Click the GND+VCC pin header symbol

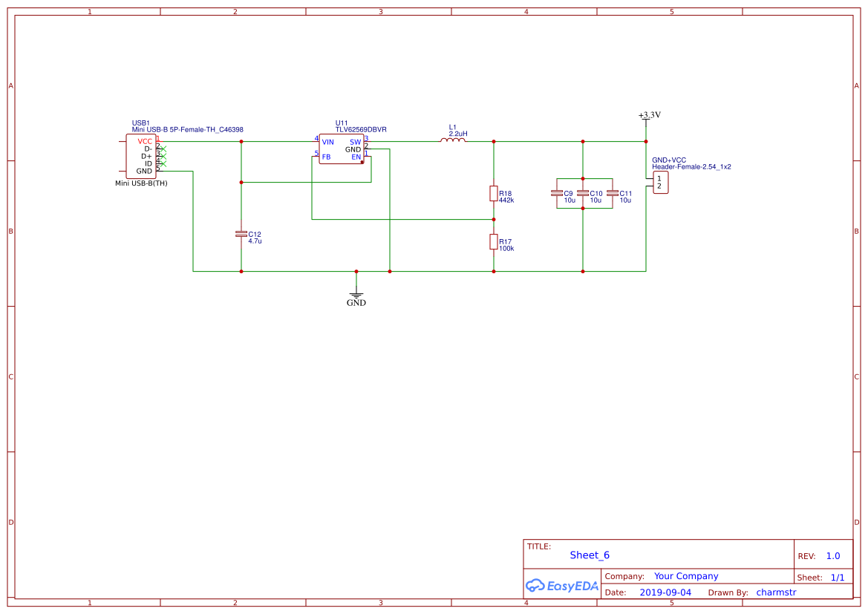tap(659, 182)
